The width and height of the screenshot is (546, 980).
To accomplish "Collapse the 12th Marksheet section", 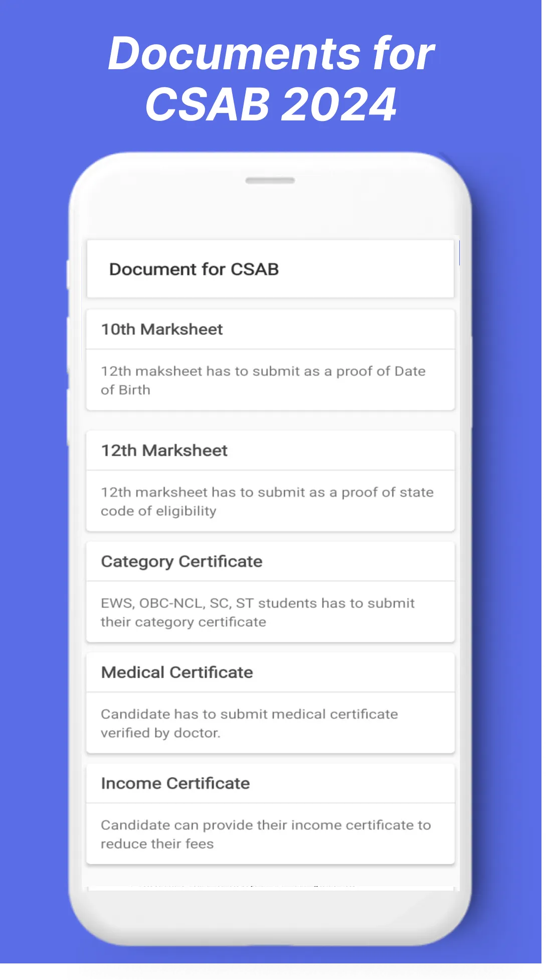I will click(x=270, y=450).
